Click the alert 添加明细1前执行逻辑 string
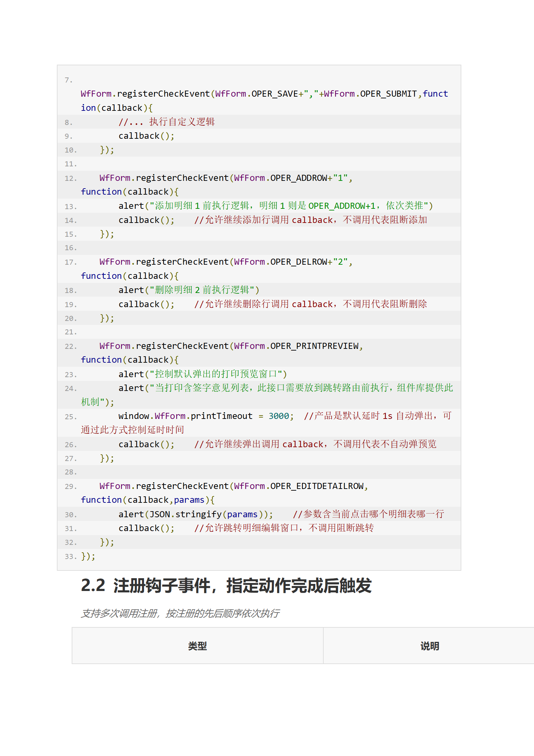This screenshot has height=756, width=534. 291,206
